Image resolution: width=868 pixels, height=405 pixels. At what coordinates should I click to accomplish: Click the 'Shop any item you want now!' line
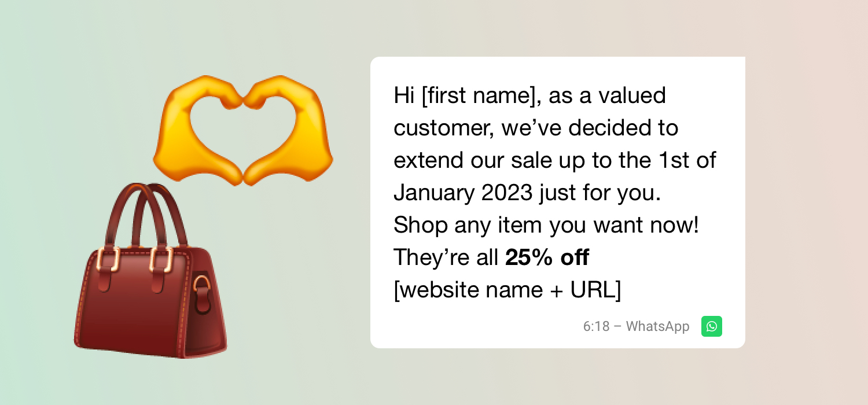point(546,225)
